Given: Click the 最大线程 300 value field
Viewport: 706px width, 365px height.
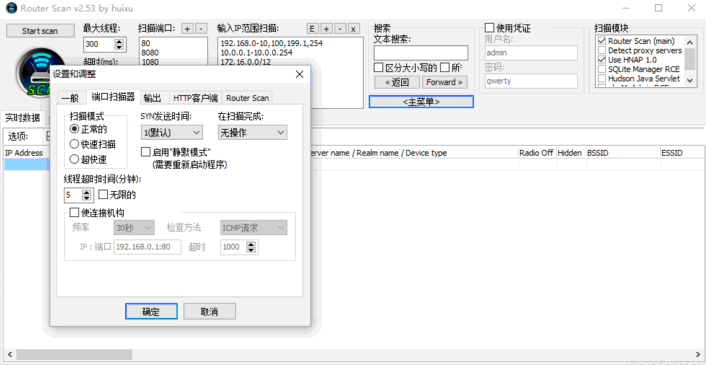Looking at the screenshot, I should click(x=99, y=44).
